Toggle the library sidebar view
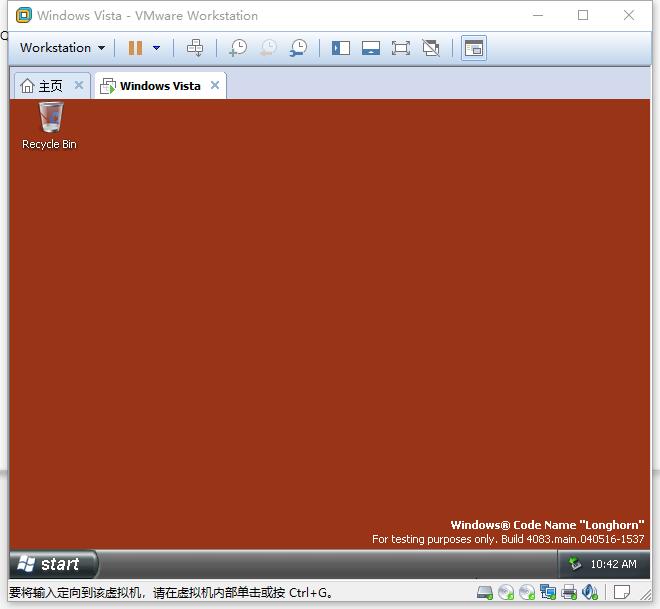The width and height of the screenshot is (660, 609). pos(341,48)
